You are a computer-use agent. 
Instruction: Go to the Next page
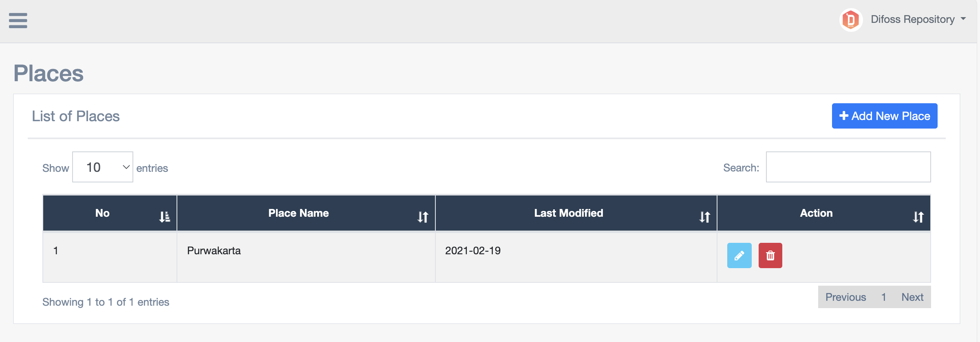pyautogui.click(x=912, y=297)
